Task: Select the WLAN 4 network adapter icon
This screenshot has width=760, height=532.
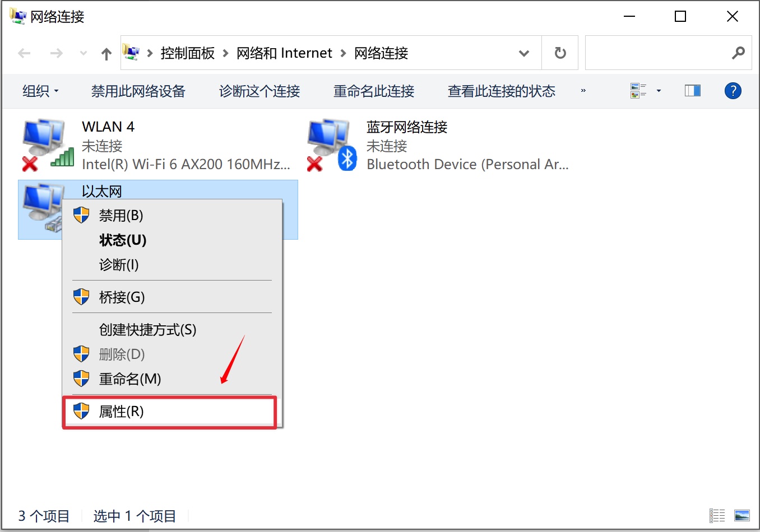Action: click(x=48, y=145)
